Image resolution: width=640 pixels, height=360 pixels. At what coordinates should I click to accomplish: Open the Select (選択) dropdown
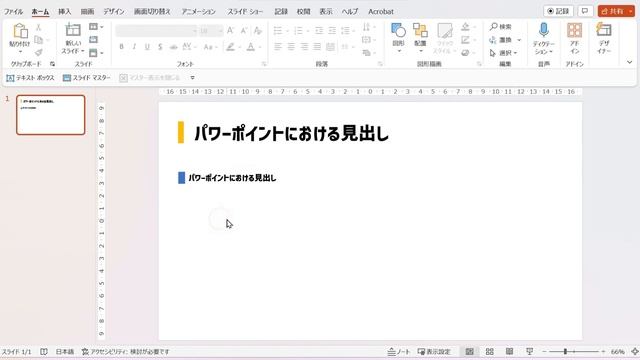(x=503, y=53)
